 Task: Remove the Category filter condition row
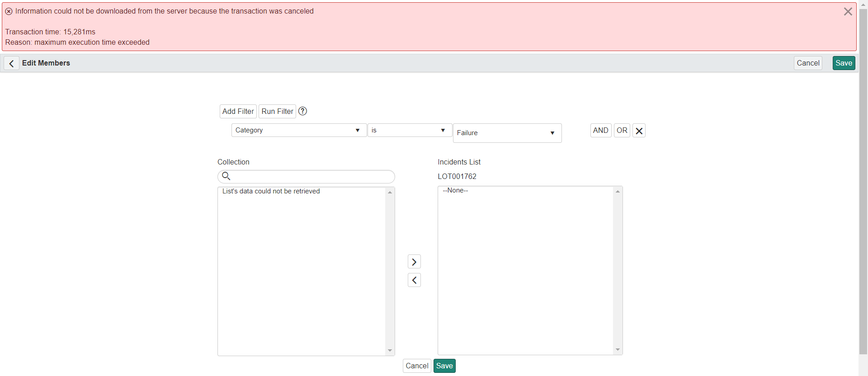[x=639, y=131]
